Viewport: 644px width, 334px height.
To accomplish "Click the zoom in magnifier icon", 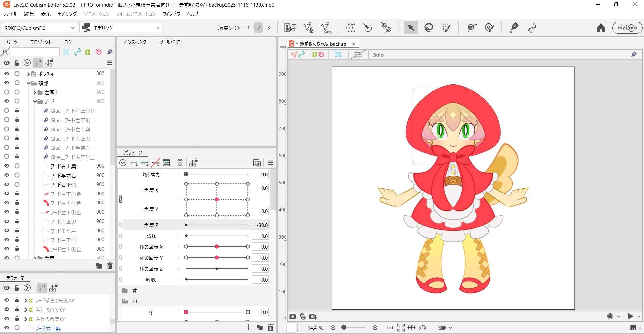I will (x=375, y=328).
